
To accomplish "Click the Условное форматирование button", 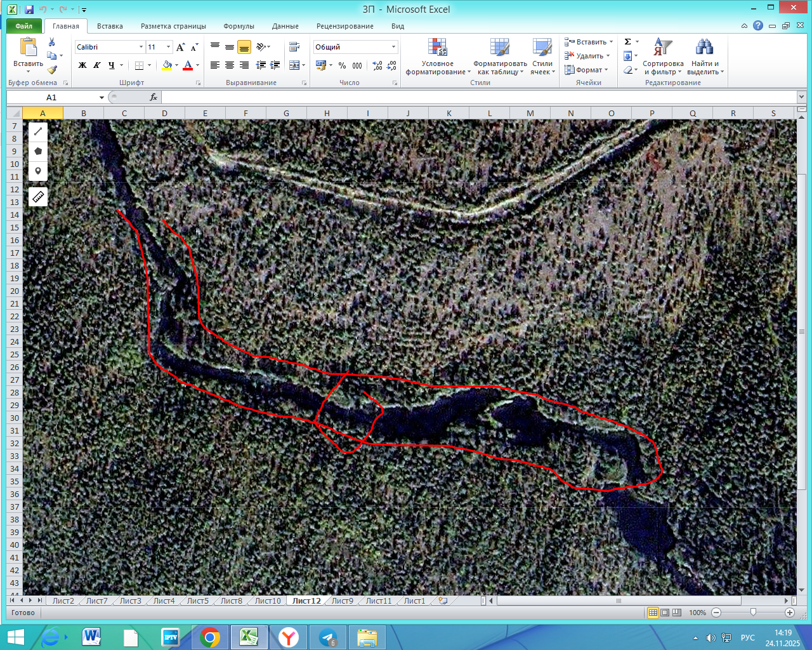I will click(438, 57).
